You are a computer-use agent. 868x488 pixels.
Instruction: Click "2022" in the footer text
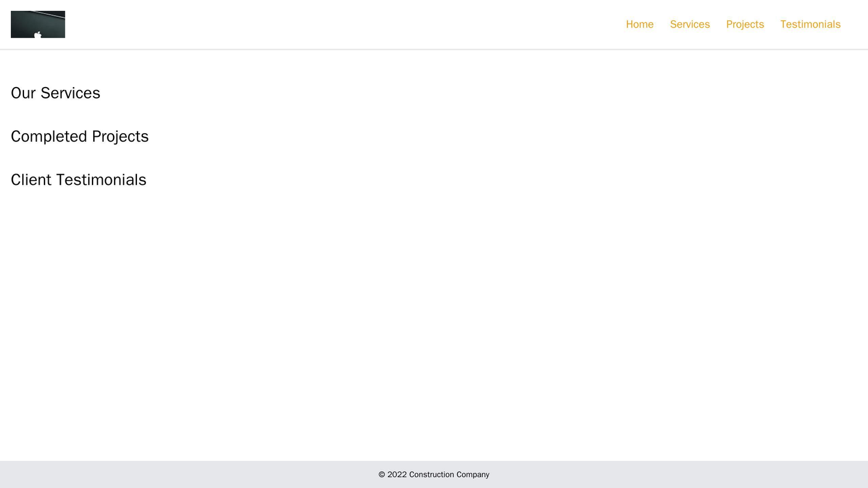[396, 475]
